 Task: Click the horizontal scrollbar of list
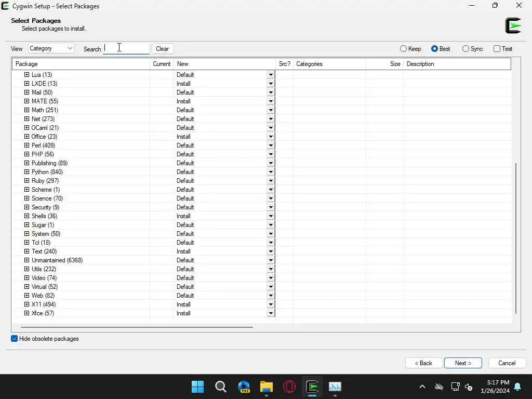point(137,327)
